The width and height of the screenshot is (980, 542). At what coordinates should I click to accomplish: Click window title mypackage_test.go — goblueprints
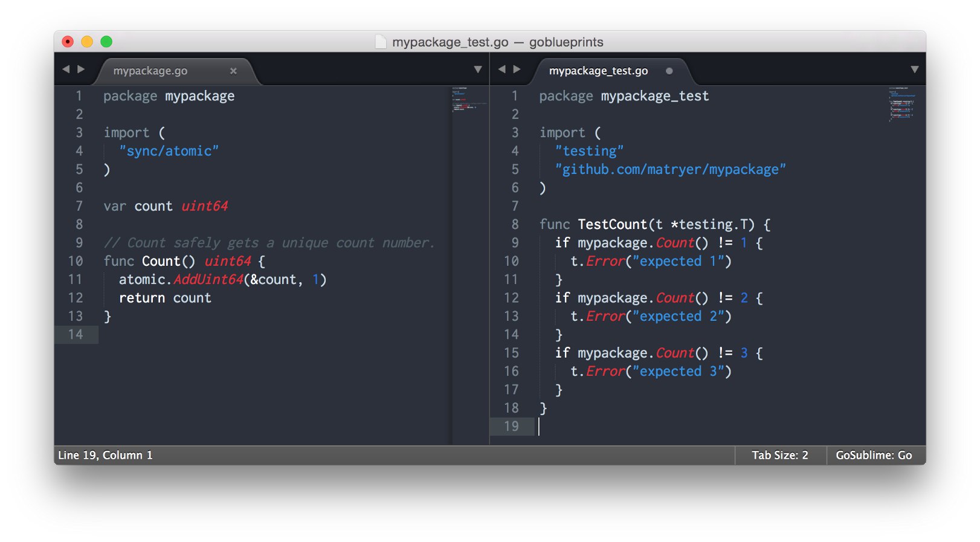[498, 42]
